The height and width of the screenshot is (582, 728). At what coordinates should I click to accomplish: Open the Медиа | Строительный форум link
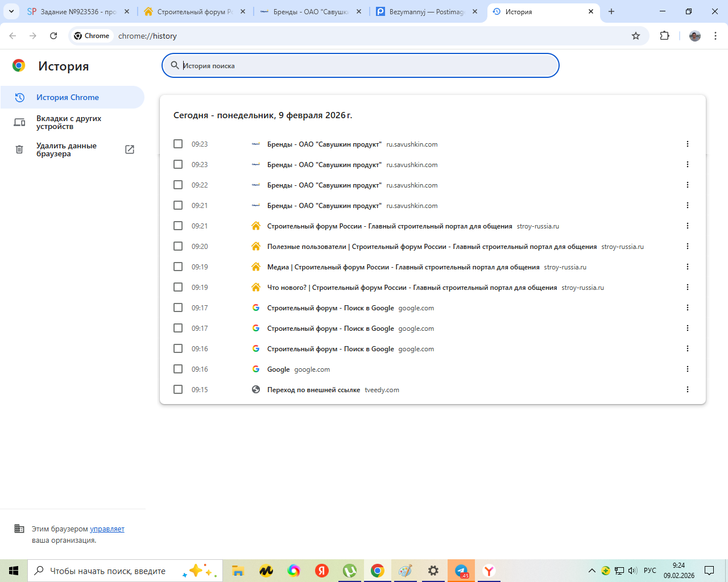coord(403,267)
